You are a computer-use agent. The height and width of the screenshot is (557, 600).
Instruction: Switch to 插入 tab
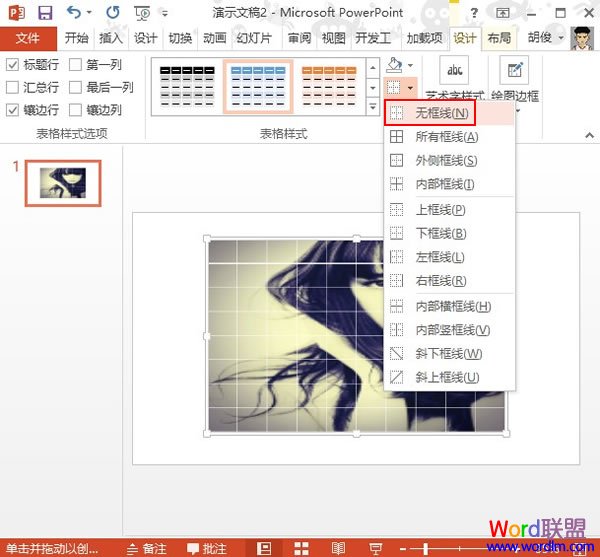click(111, 38)
